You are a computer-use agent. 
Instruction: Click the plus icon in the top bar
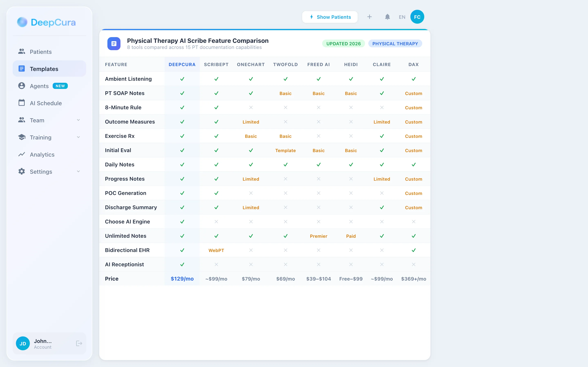(x=370, y=17)
